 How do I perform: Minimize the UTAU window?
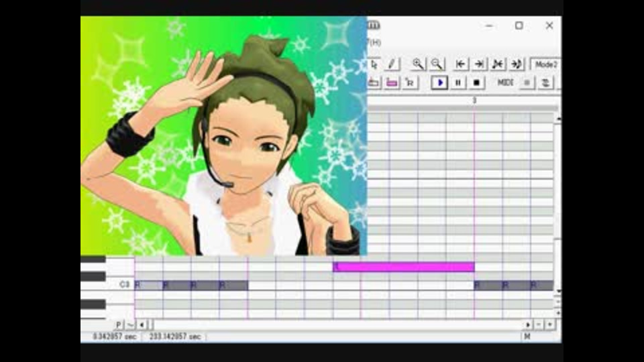click(489, 25)
